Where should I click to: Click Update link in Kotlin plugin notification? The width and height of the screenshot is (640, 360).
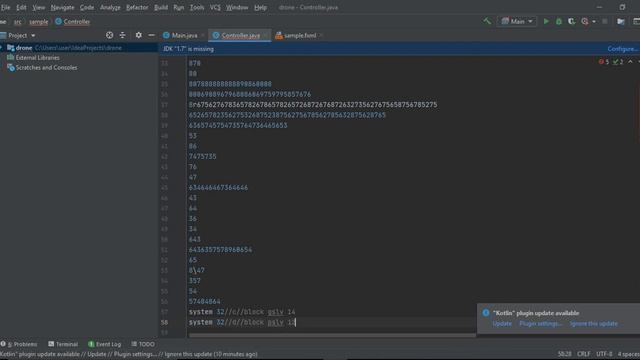pos(502,323)
